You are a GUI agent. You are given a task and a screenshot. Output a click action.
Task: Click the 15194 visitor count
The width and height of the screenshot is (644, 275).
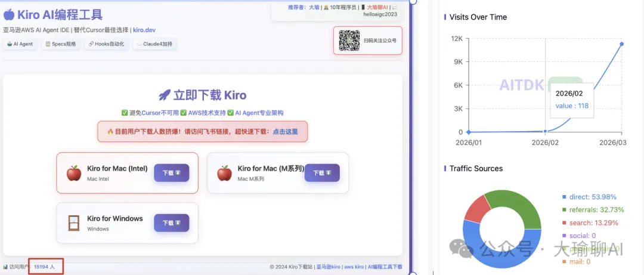pos(41,267)
